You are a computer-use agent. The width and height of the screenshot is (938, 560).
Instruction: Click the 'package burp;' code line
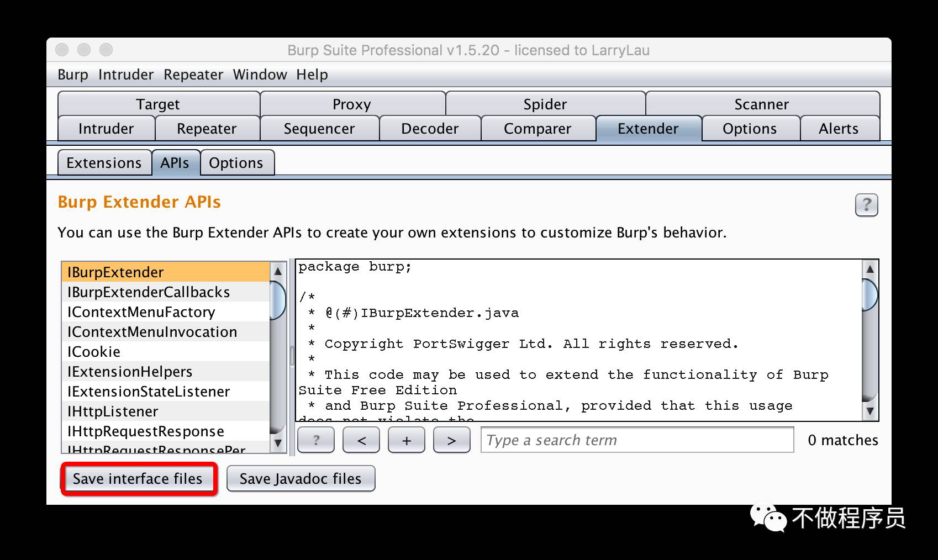(x=355, y=267)
